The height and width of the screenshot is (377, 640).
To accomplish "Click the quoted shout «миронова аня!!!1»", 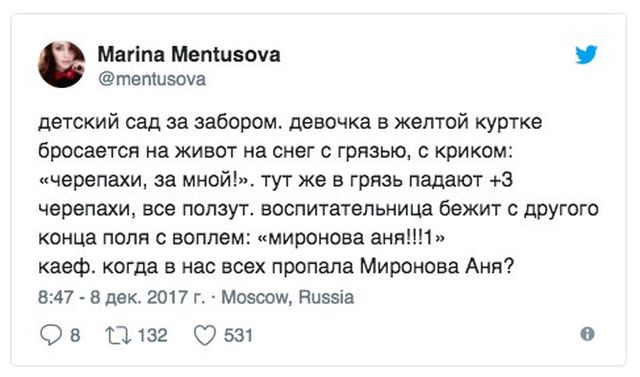I will (x=352, y=237).
